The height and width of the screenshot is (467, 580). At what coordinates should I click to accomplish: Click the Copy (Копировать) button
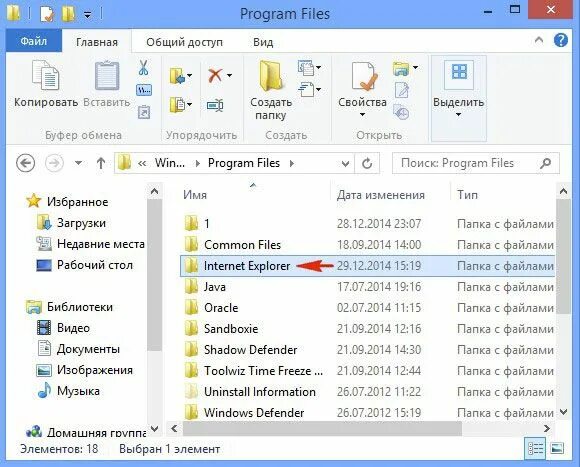[x=46, y=84]
